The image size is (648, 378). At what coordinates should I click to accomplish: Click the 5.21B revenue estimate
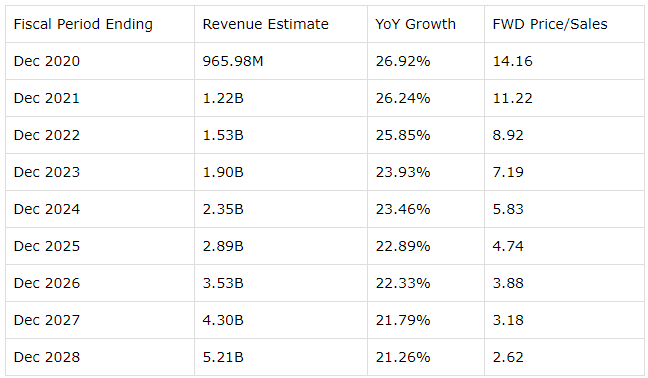pyautogui.click(x=223, y=357)
